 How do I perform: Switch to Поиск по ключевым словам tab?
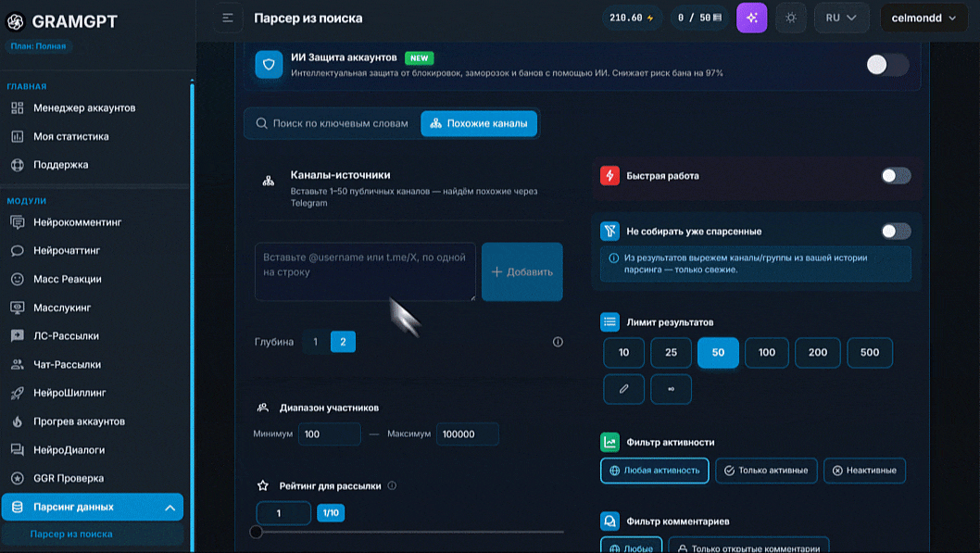(333, 123)
